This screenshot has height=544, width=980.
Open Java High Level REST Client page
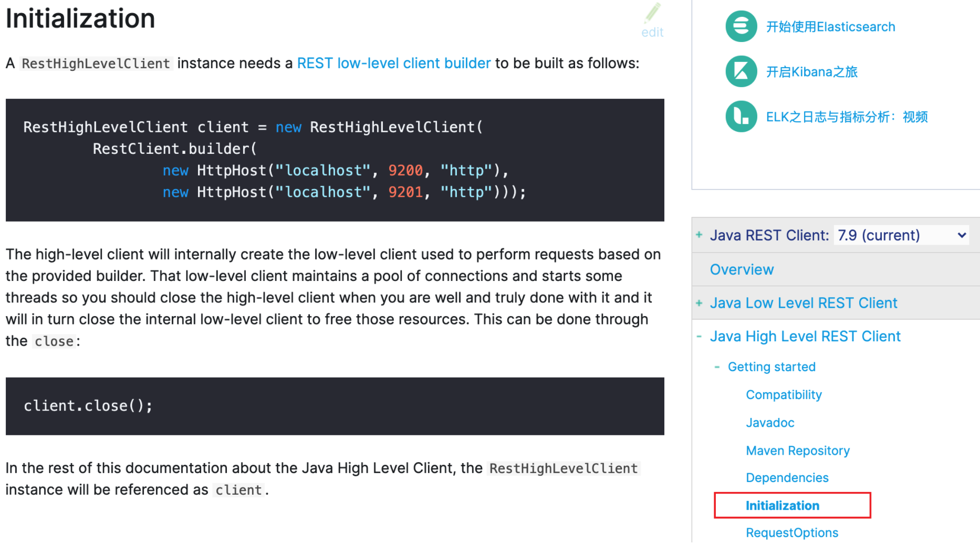click(x=805, y=337)
